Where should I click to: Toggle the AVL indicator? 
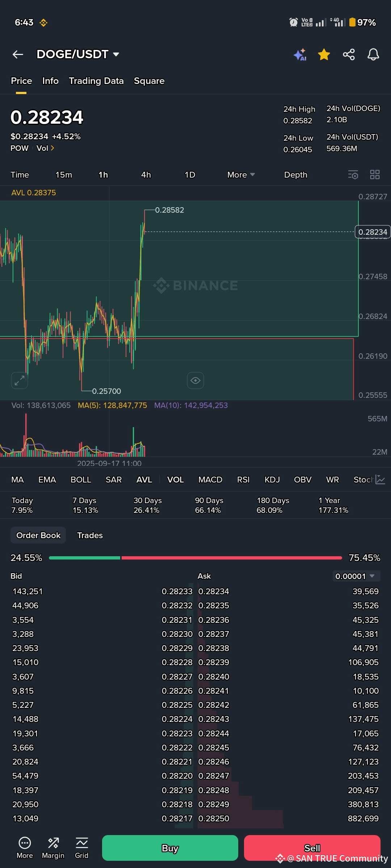coord(144,480)
